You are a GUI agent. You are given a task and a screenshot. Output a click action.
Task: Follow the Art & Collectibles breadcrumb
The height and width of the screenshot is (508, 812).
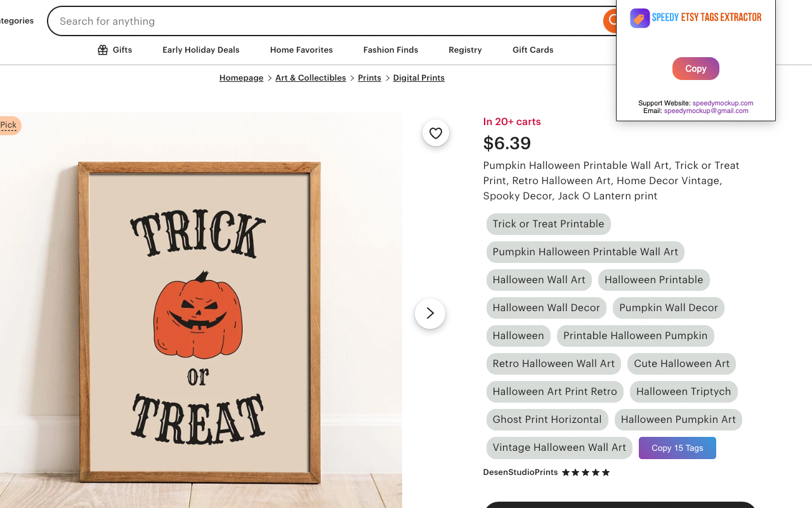point(311,77)
